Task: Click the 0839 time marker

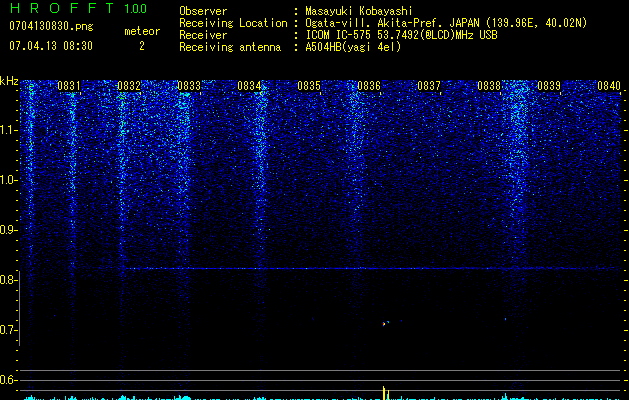Action: pos(549,86)
